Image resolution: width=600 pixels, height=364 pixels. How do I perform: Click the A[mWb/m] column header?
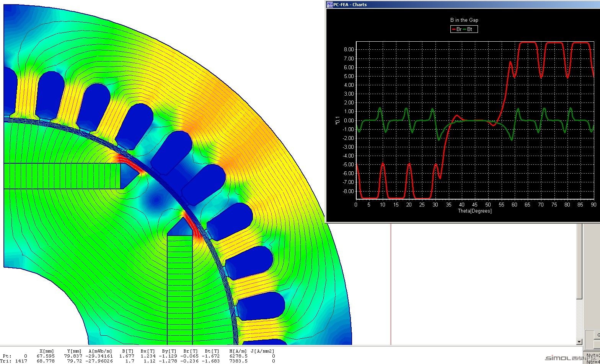(100, 351)
